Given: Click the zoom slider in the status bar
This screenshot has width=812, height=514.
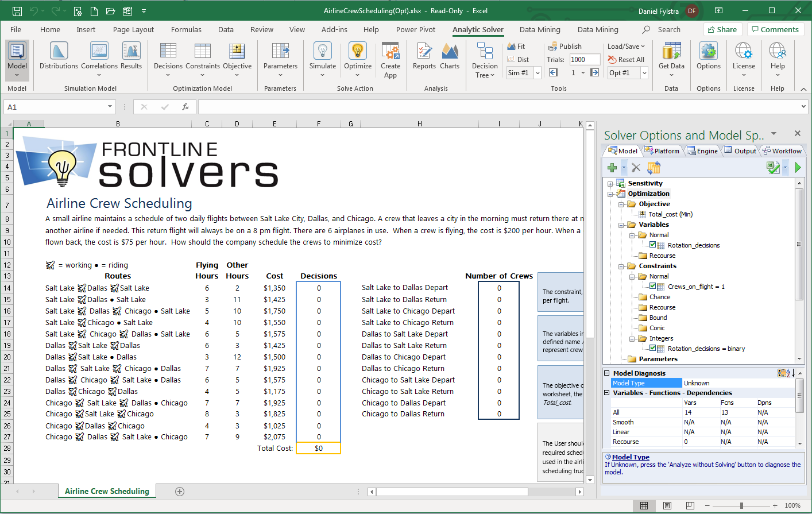Looking at the screenshot, I should coord(741,506).
